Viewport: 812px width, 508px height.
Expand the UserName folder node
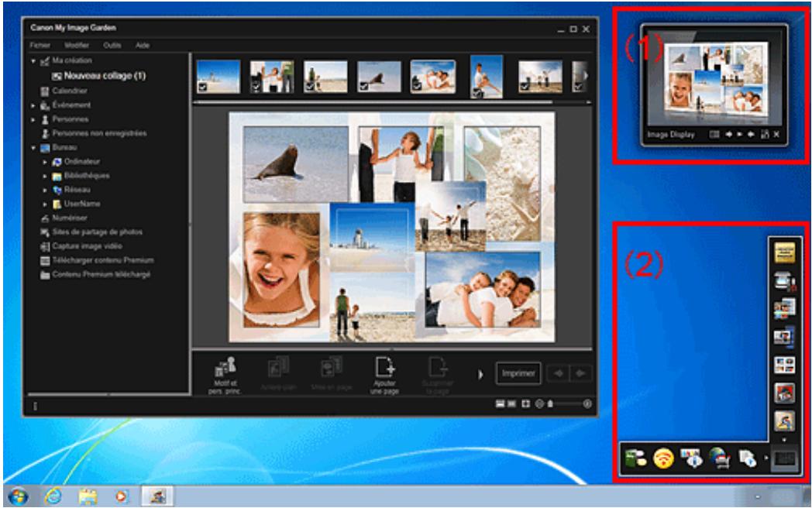tap(45, 204)
